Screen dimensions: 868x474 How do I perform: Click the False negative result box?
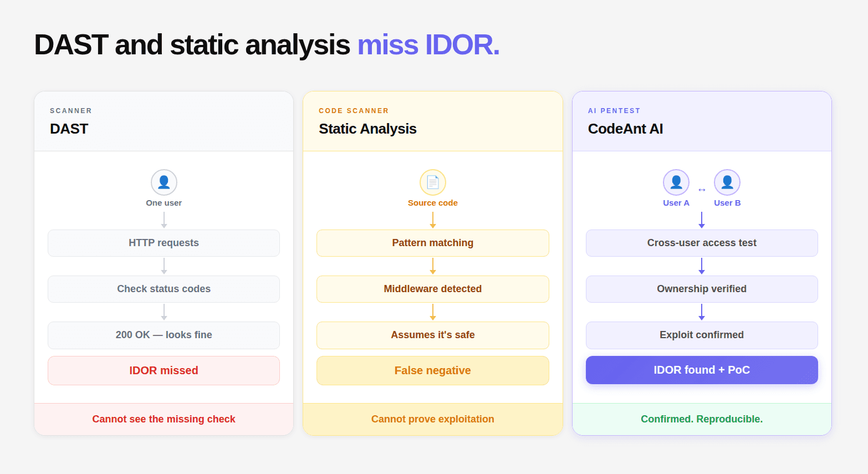tap(433, 370)
